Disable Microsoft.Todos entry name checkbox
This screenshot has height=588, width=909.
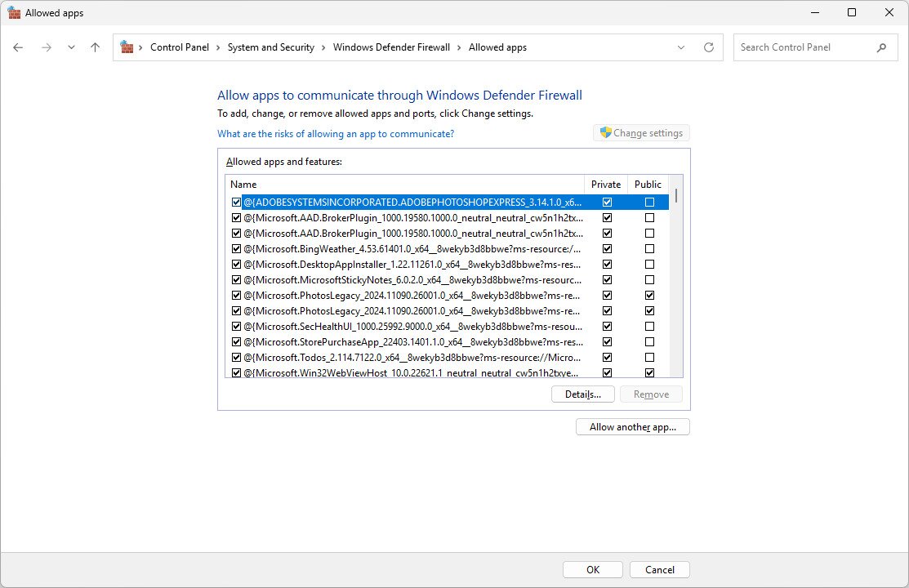coord(236,357)
